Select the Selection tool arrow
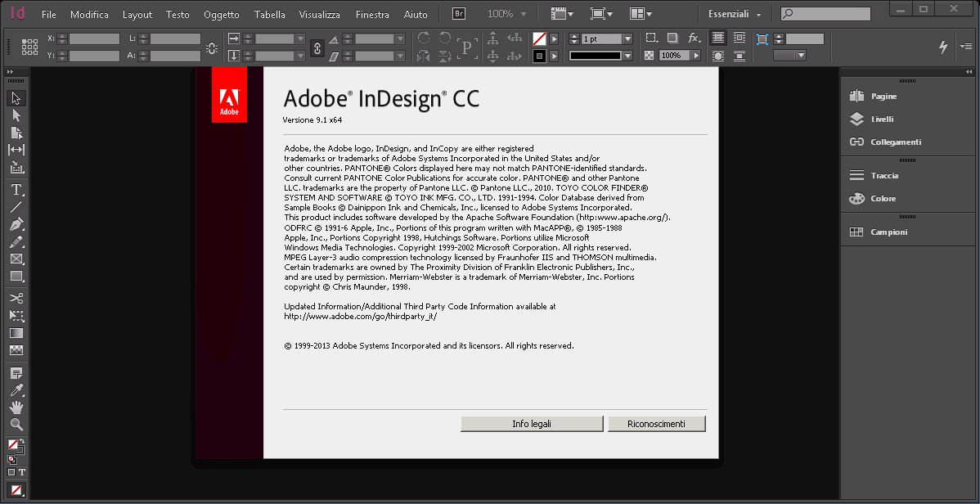 (16, 98)
